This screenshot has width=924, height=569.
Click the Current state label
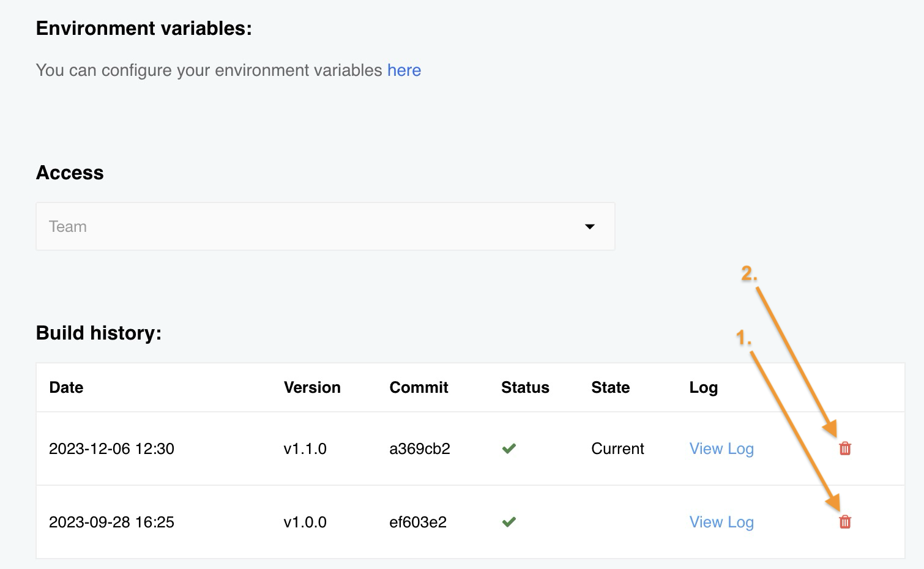click(617, 448)
